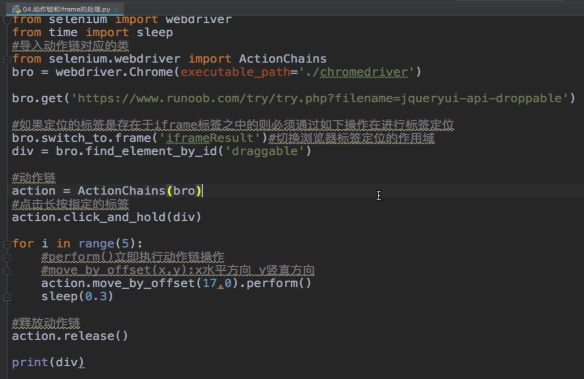Toggle fold marker beside 'from selenium.webdriver import ActionChains'
Viewport: 584px width, 379px height.
pyautogui.click(x=6, y=59)
